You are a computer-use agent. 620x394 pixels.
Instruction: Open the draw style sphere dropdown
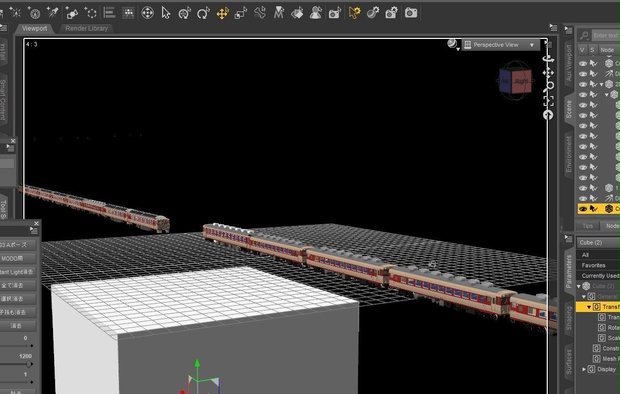[x=453, y=44]
